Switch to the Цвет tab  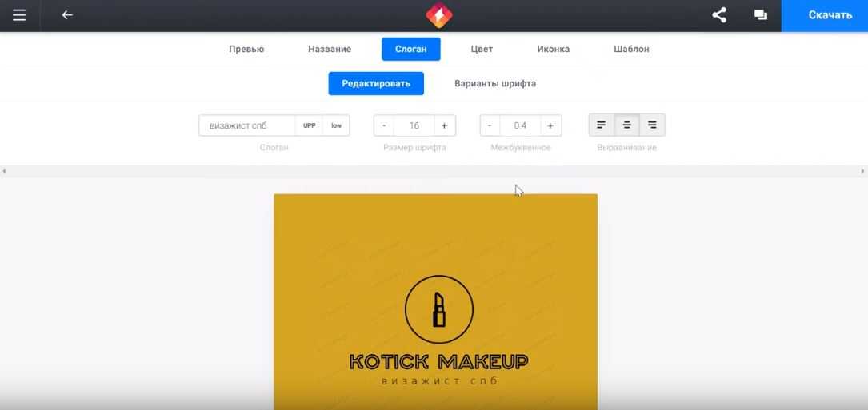pyautogui.click(x=482, y=49)
